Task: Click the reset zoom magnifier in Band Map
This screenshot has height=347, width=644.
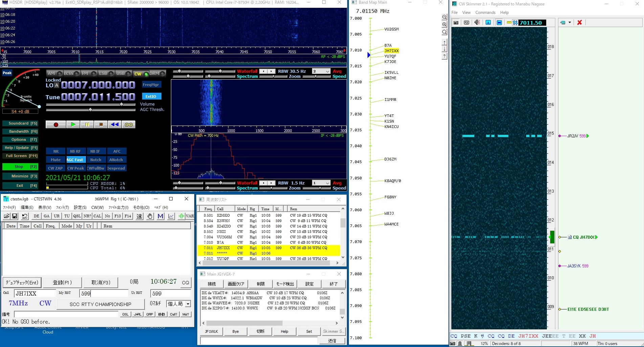Action: [x=445, y=32]
